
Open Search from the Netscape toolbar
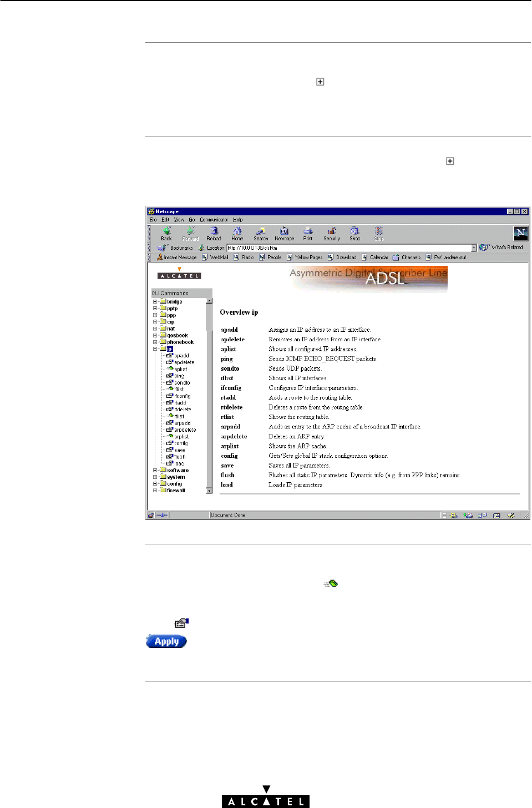[x=261, y=231]
